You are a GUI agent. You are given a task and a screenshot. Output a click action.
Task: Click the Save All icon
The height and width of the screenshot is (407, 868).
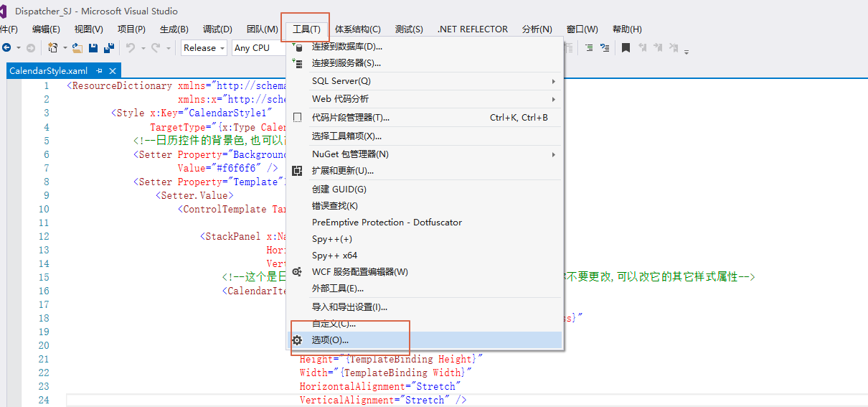(109, 48)
